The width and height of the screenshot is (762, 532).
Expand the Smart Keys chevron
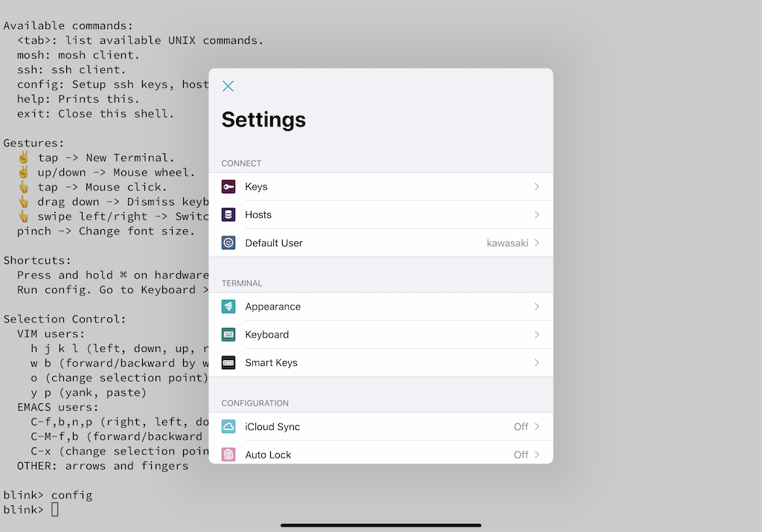click(537, 363)
